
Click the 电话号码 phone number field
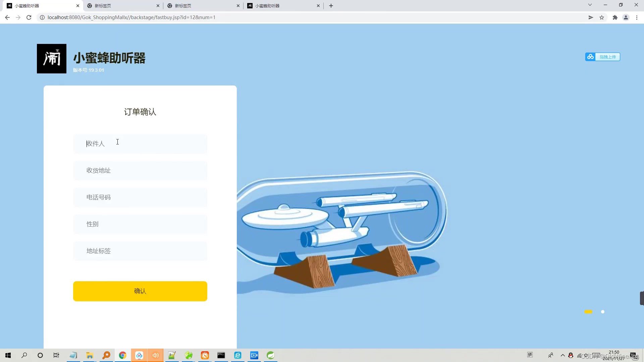pos(140,197)
